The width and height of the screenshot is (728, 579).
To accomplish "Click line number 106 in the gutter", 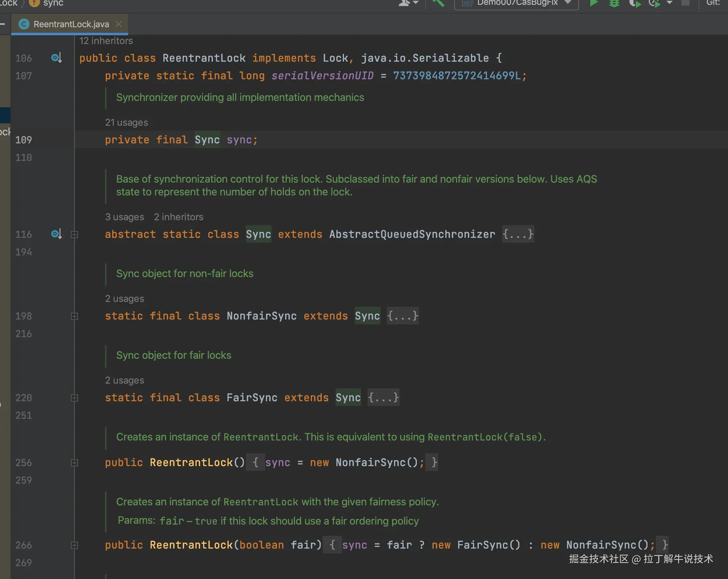I will tap(24, 58).
